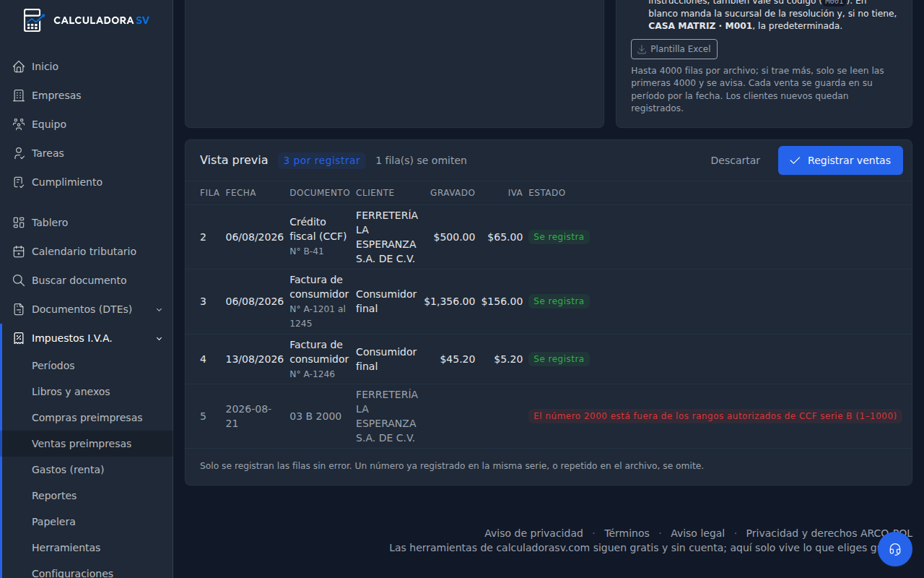Open the Términos footer link
The height and width of the screenshot is (578, 924).
[x=627, y=533]
